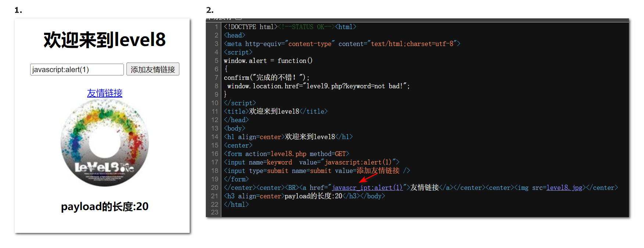Open the blue 友情链接 hyperlink
This screenshot has height=248, width=644.
(105, 93)
